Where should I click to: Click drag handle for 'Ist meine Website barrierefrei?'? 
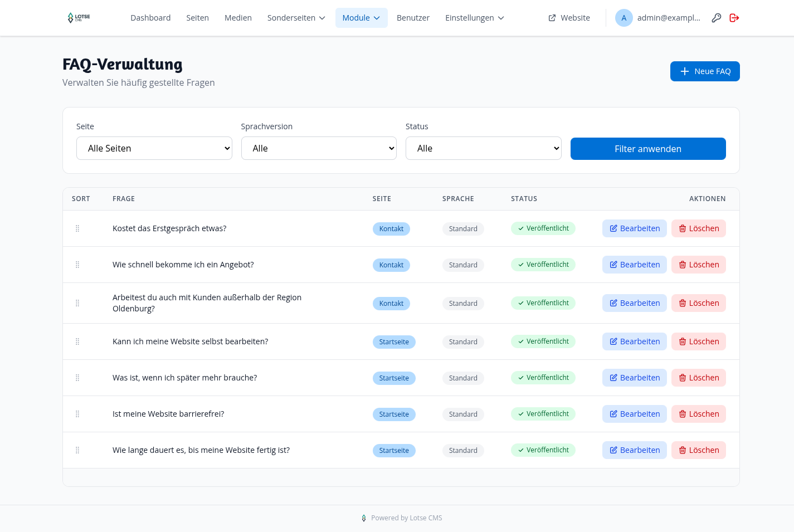click(77, 414)
